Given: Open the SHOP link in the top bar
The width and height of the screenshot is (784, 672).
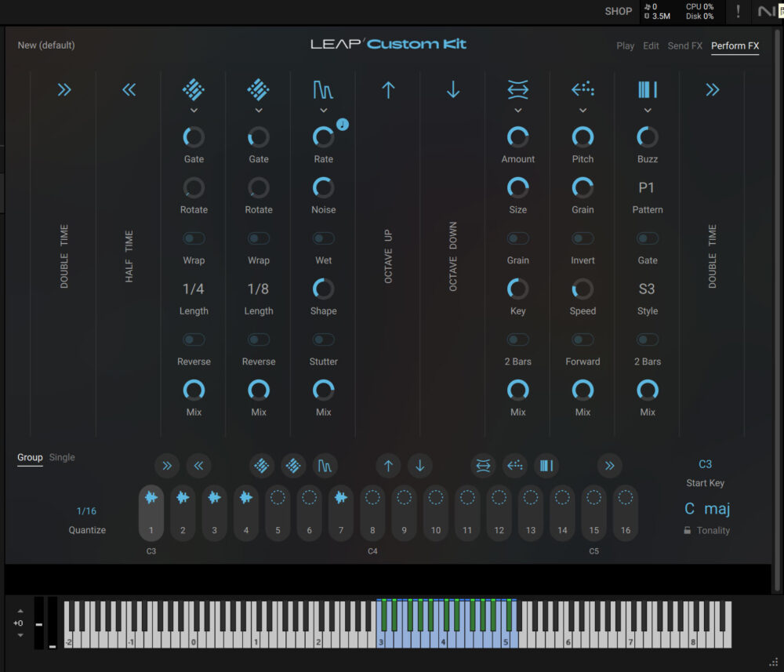Looking at the screenshot, I should pyautogui.click(x=619, y=11).
